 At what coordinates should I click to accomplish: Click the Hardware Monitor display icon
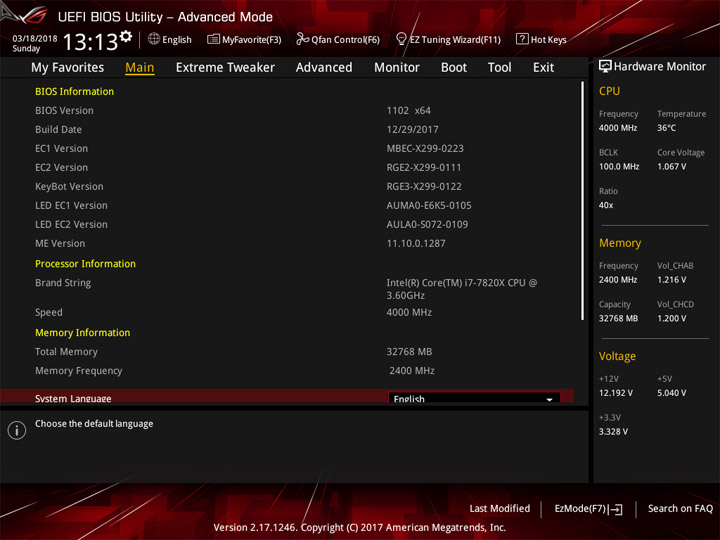pyautogui.click(x=605, y=67)
